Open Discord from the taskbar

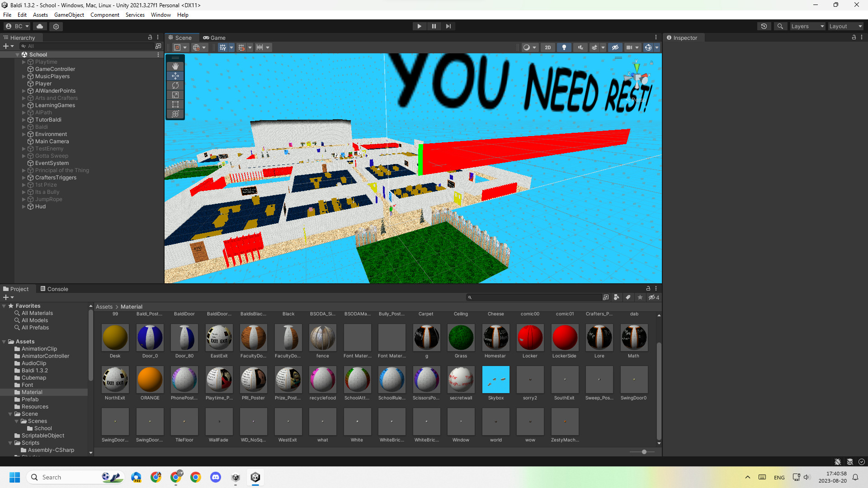[x=216, y=477]
